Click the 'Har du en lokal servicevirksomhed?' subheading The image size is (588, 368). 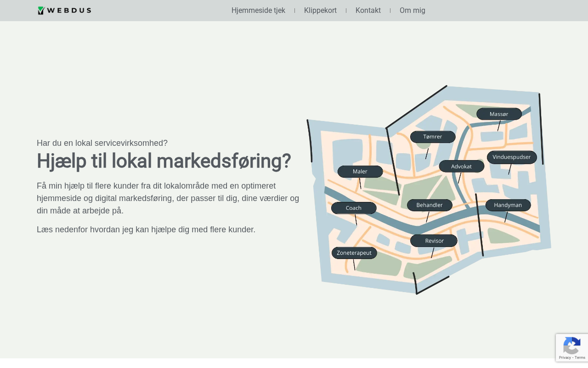point(102,143)
